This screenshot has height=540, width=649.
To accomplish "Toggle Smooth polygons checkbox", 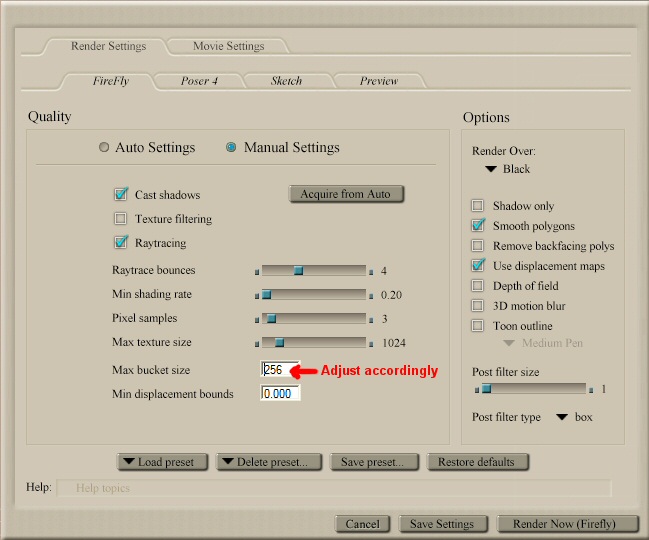I will tap(478, 225).
